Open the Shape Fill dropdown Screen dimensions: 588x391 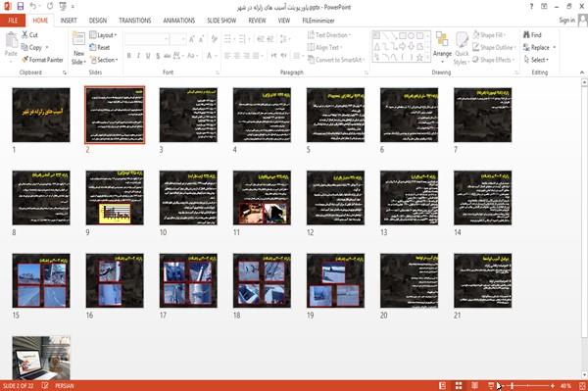(490, 35)
